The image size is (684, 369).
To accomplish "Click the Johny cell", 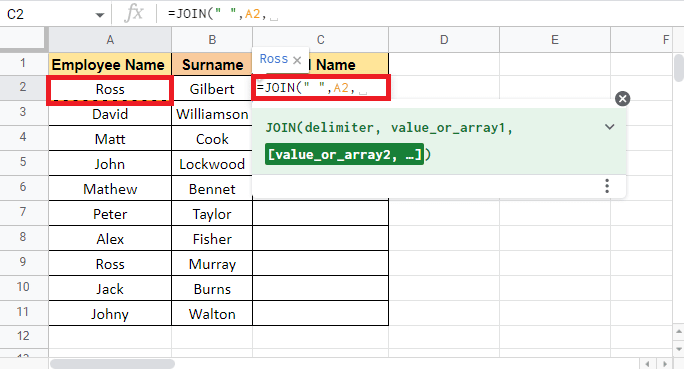I will click(x=110, y=314).
